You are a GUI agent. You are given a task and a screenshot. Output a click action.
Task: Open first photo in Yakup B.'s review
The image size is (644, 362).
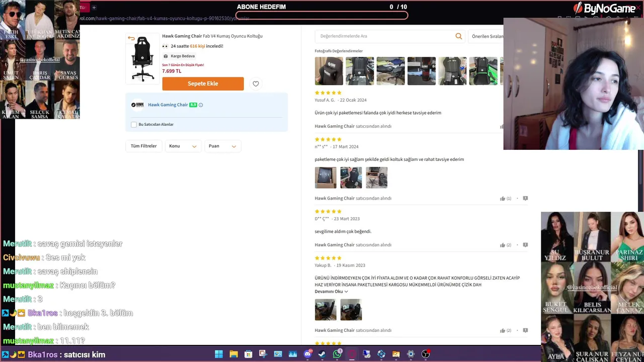326,310
